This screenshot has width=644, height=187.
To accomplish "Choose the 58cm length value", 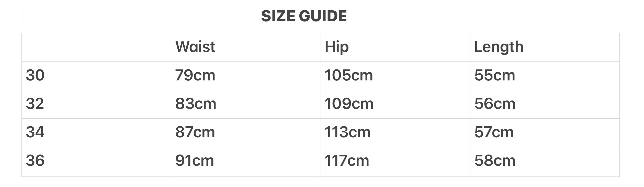I will point(495,161).
